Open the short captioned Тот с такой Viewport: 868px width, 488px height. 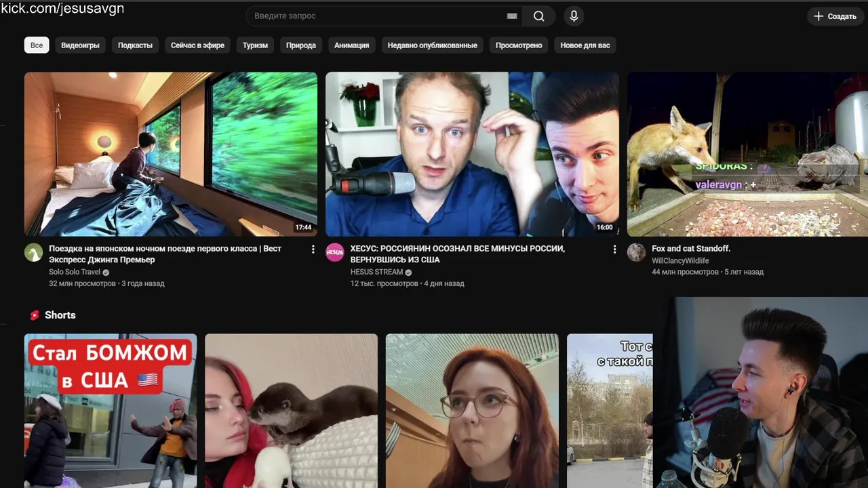610,411
